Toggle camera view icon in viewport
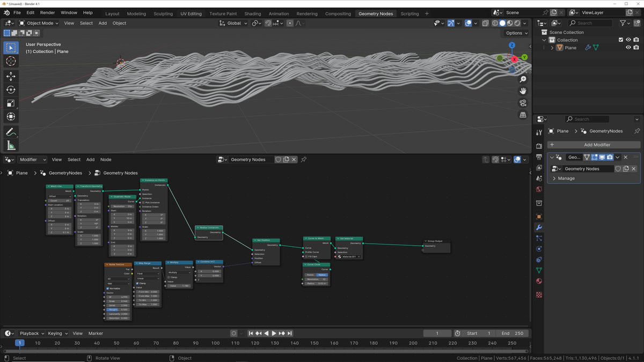The width and height of the screenshot is (644, 362). (523, 103)
